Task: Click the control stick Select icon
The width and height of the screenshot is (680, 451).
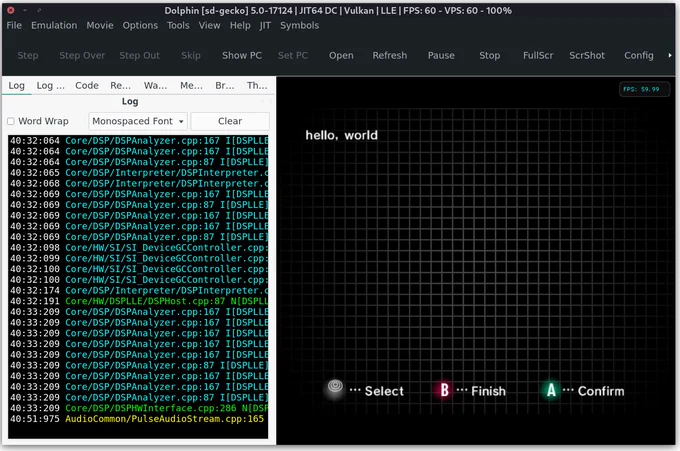Action: (335, 388)
